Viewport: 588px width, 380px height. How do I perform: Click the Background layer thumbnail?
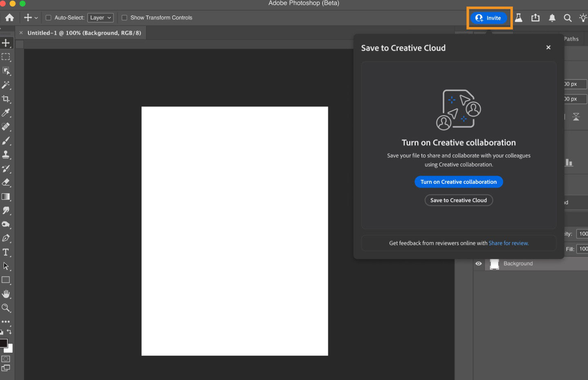[x=494, y=264]
